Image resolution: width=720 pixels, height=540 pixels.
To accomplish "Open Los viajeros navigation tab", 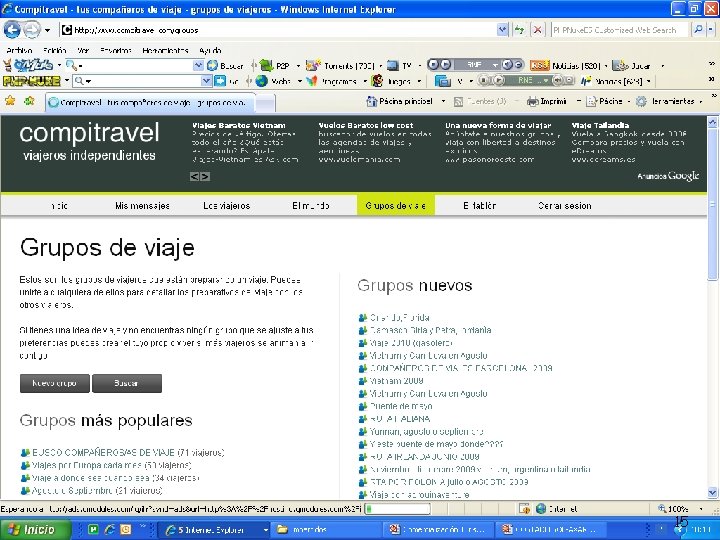I will (x=227, y=206).
